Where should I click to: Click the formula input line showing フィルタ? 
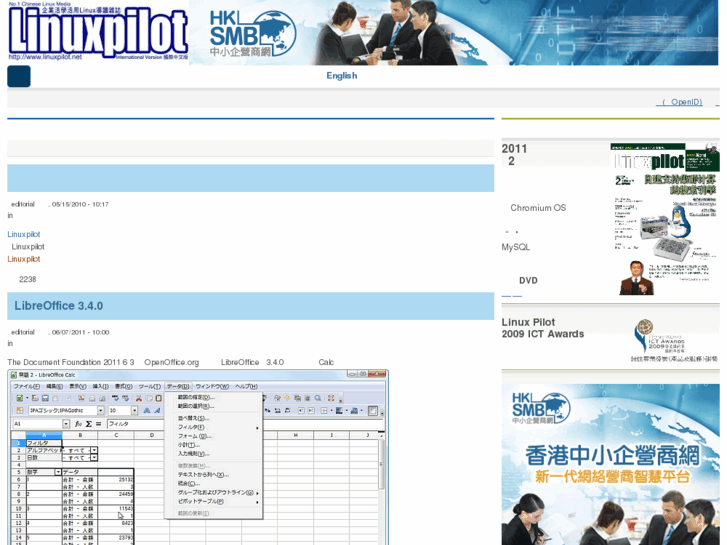pyautogui.click(x=245, y=424)
